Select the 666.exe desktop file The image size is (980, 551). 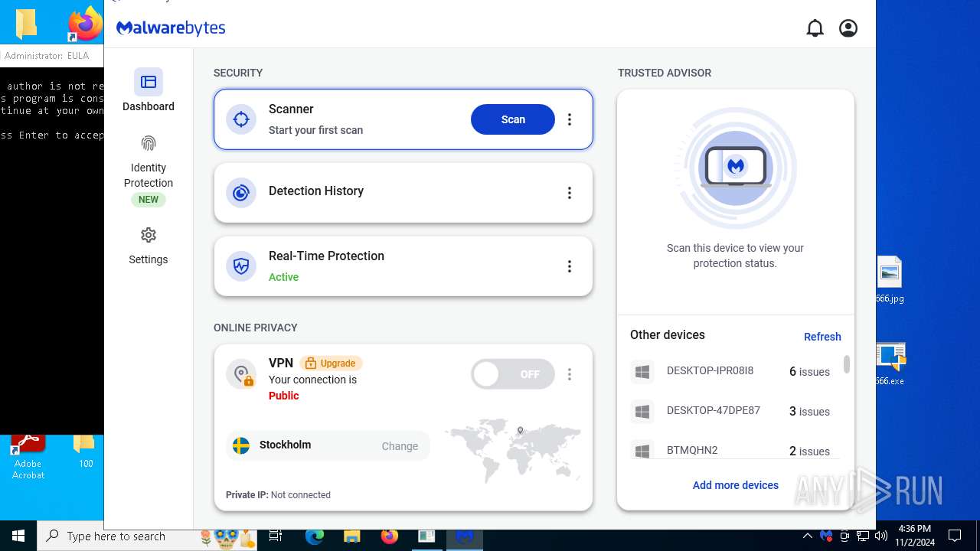pos(890,364)
